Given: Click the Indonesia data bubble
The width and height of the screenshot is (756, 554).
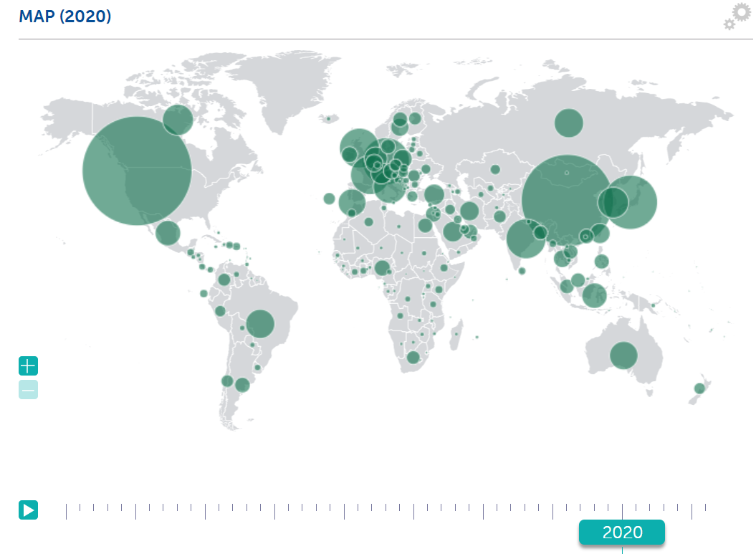Looking at the screenshot, I should coord(594,295).
